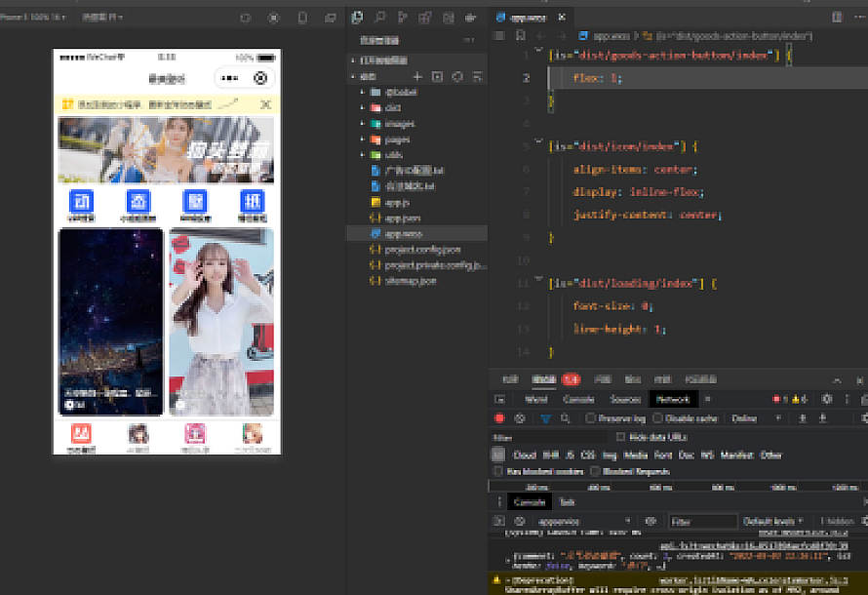Check the Hide data URLs checkbox

point(621,437)
